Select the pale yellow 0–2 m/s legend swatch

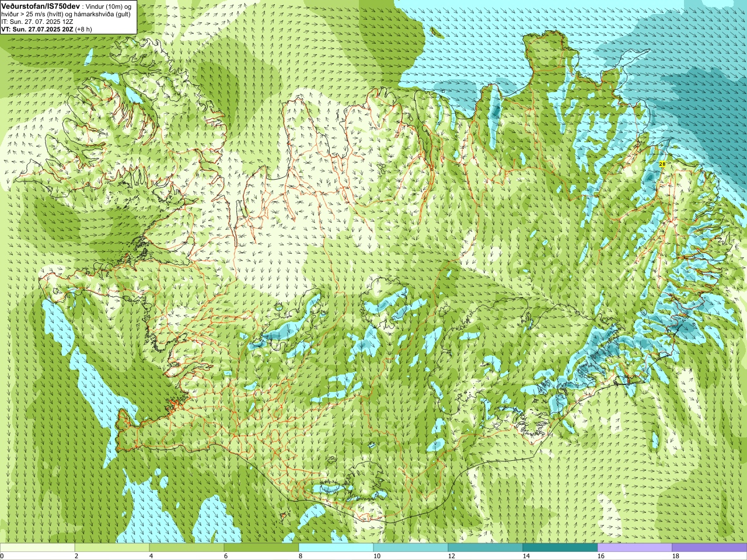click(37, 548)
